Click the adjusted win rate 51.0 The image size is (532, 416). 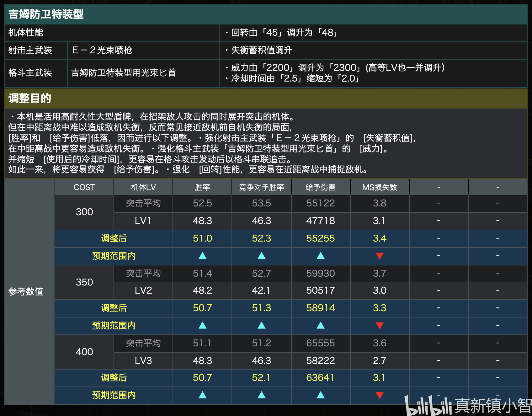click(x=203, y=238)
